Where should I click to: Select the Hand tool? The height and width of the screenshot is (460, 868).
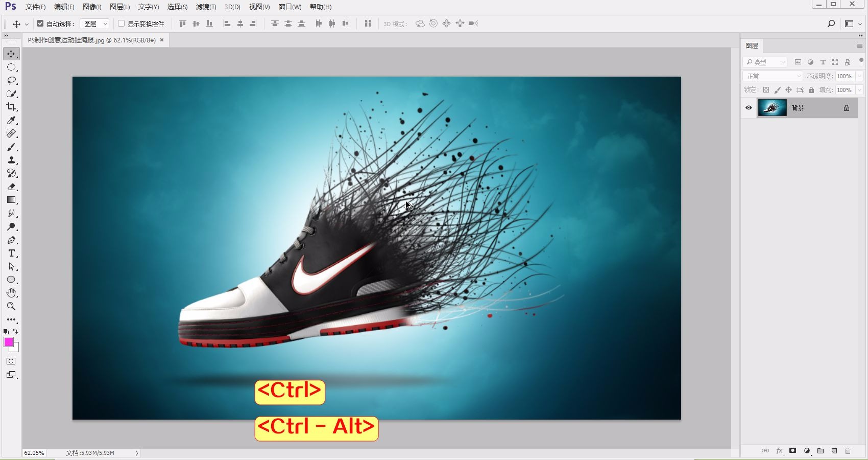11,293
